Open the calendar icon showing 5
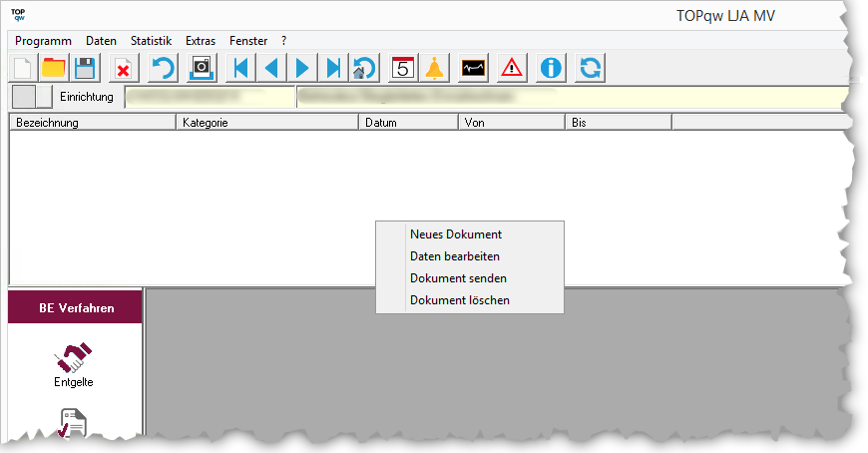The width and height of the screenshot is (868, 453). point(403,68)
